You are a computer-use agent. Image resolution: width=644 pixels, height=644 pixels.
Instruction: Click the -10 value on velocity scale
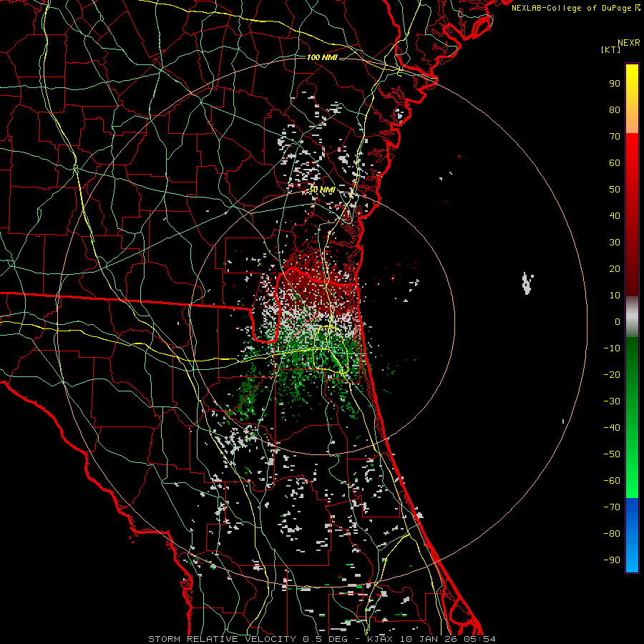612,348
